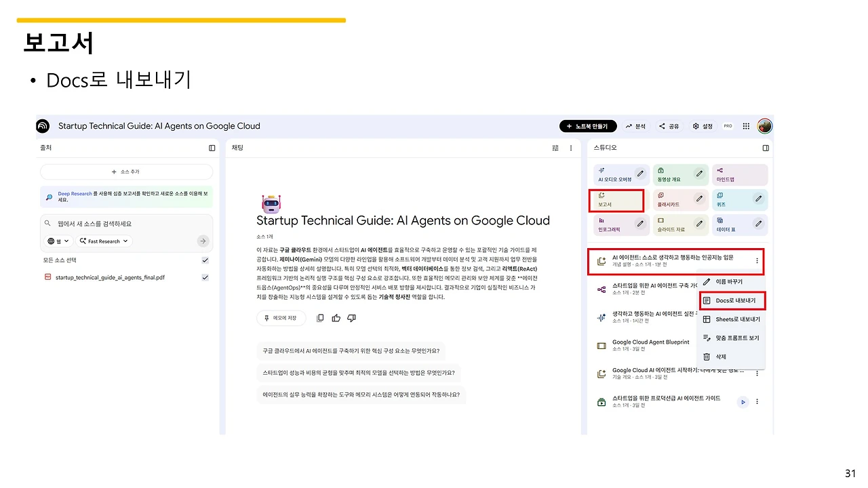Select suggested question about 도구와 메모리 시스템

click(x=361, y=395)
